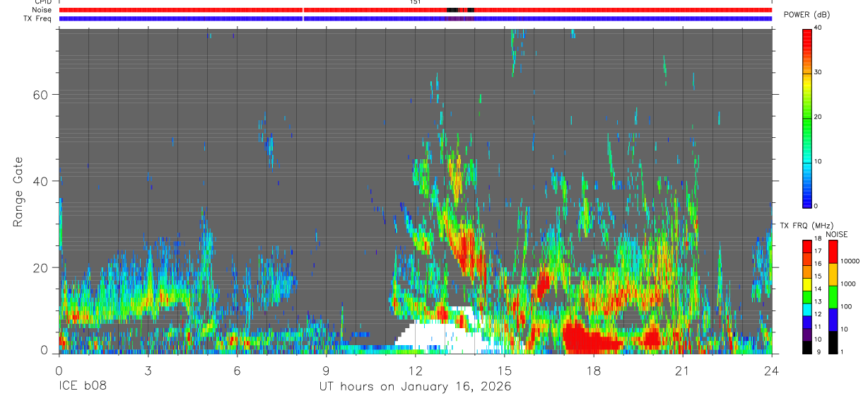
Task: Click the "TX Freq" row label
Action: pos(39,18)
